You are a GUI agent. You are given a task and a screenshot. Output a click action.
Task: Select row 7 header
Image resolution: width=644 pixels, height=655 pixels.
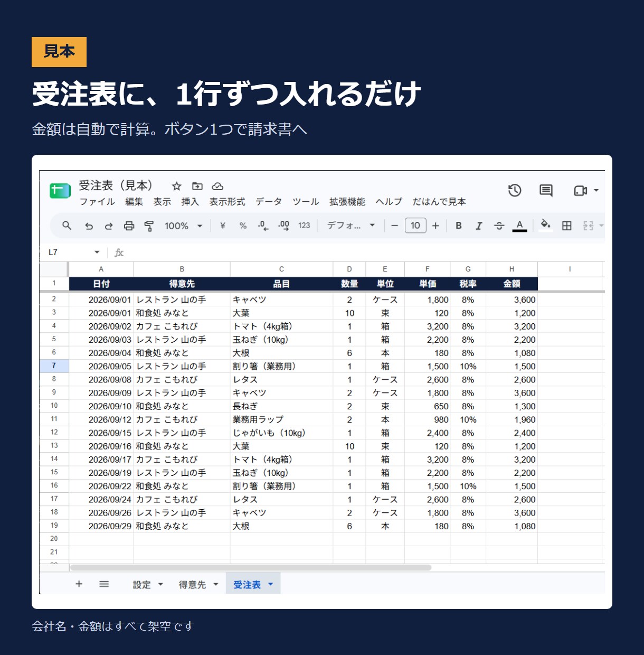pos(54,366)
